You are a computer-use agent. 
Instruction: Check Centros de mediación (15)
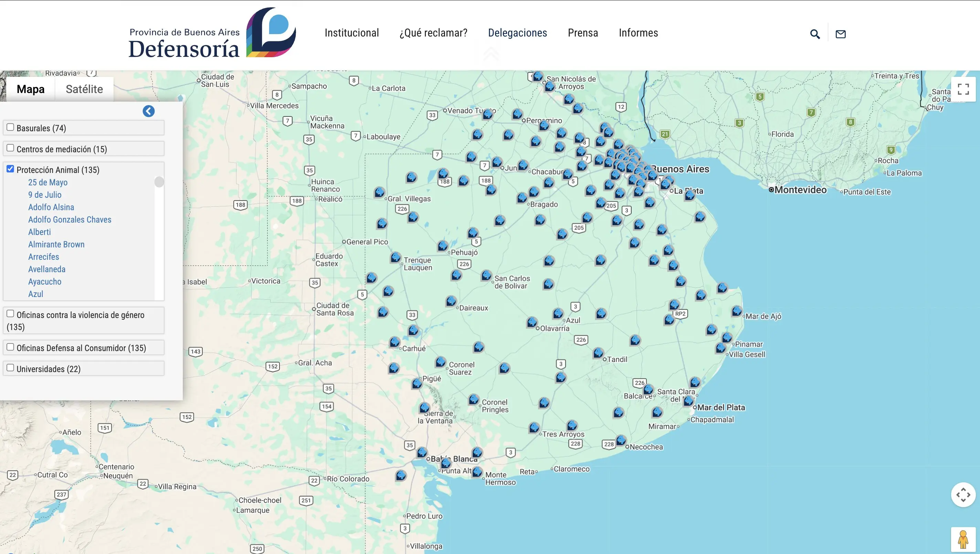pos(11,148)
